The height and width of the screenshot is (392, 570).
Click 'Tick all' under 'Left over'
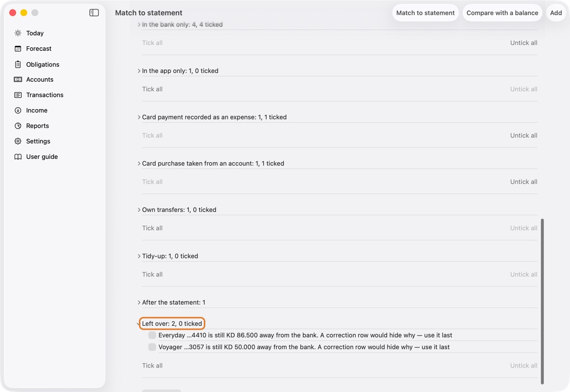click(152, 365)
